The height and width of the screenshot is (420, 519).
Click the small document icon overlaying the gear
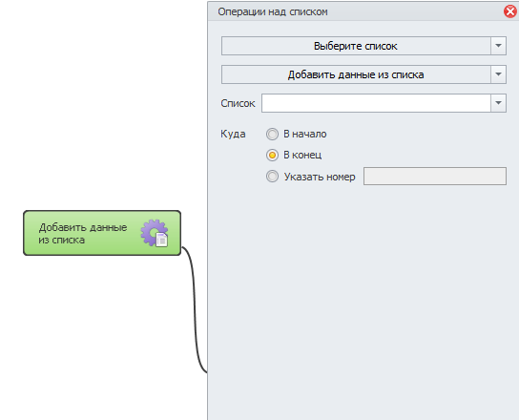click(162, 240)
